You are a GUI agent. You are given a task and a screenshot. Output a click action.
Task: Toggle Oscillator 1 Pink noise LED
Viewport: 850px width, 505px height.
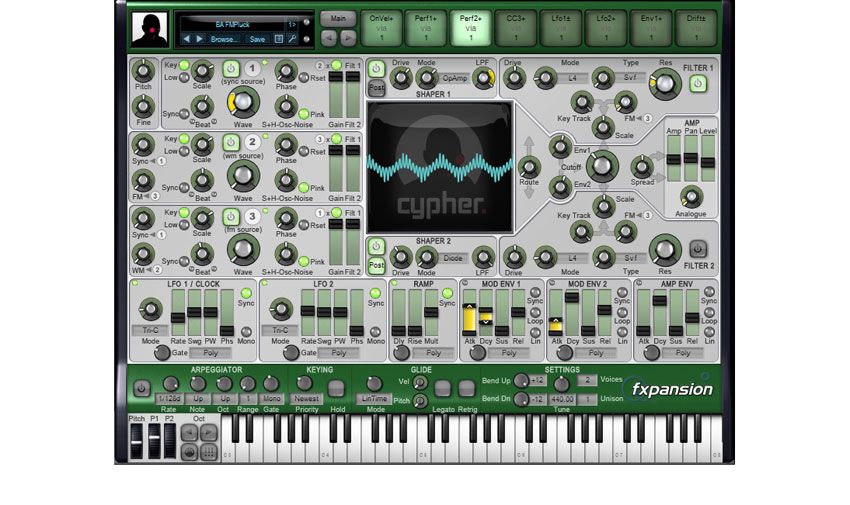(304, 114)
